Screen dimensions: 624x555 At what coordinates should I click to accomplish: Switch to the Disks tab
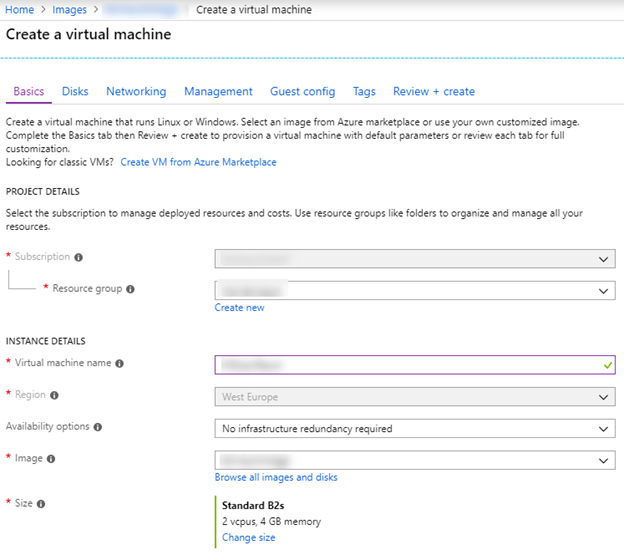point(75,91)
